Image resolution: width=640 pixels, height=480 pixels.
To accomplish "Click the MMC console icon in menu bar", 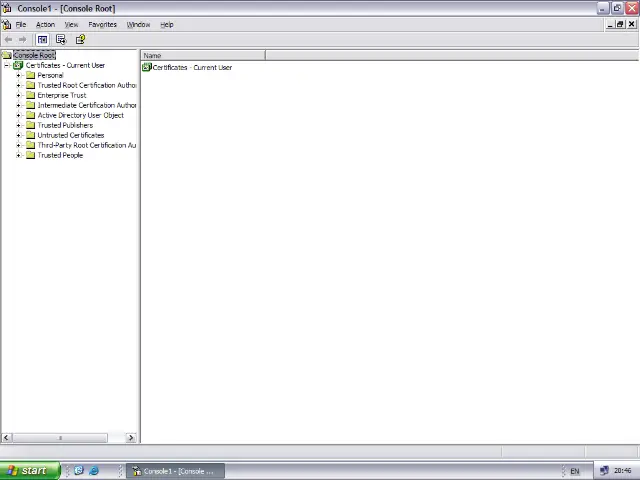I will coord(7,24).
